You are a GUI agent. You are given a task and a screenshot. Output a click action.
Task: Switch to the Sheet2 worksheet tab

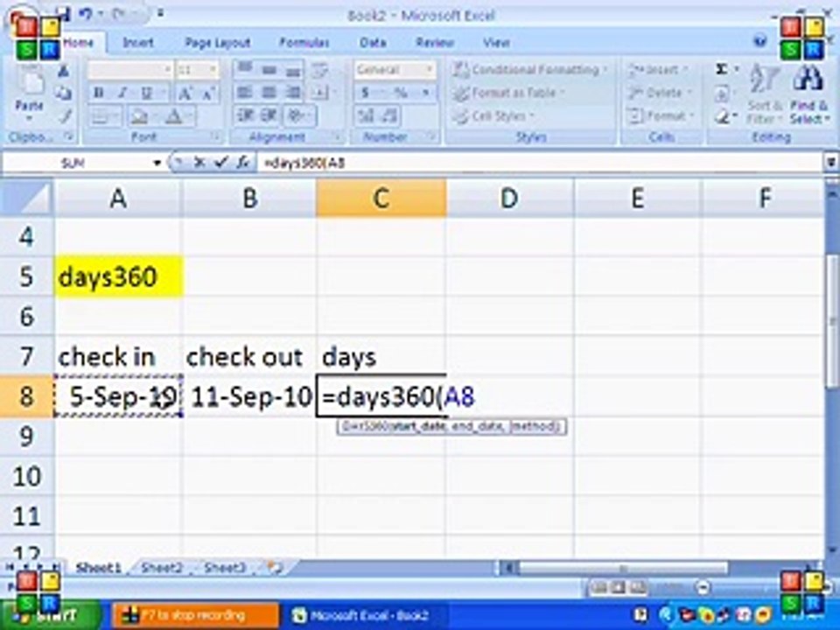(x=162, y=567)
